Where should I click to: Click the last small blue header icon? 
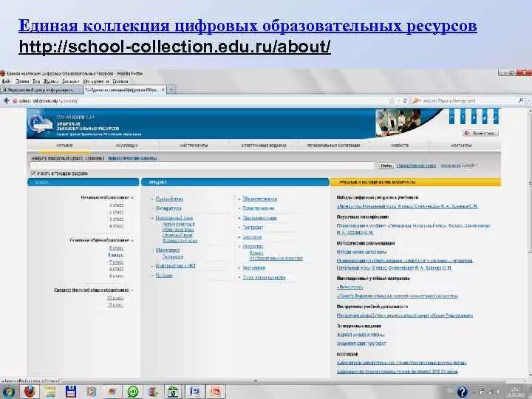click(496, 117)
